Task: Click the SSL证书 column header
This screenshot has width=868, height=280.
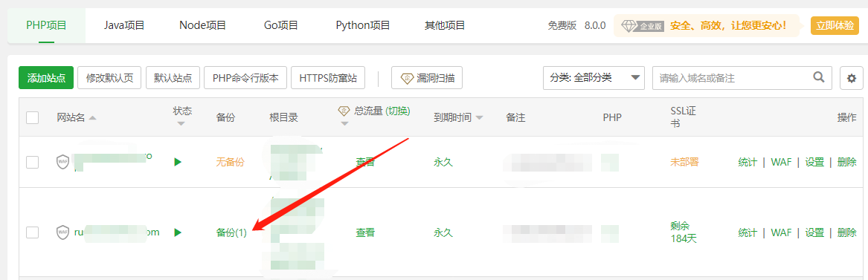Action: (x=683, y=117)
